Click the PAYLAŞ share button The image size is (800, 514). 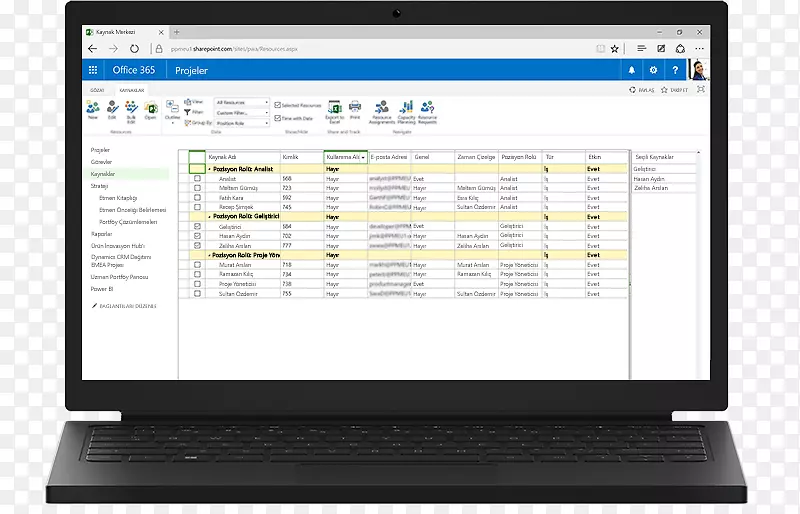(642, 90)
